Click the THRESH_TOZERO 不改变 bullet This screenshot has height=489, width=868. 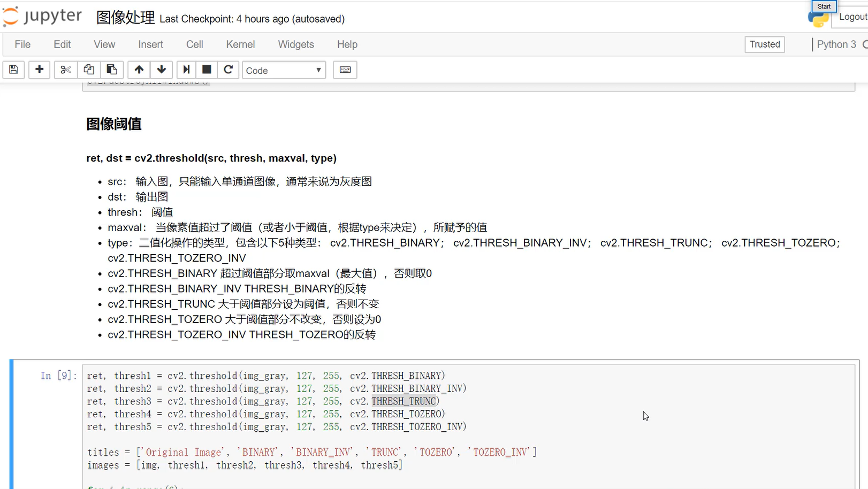(245, 319)
